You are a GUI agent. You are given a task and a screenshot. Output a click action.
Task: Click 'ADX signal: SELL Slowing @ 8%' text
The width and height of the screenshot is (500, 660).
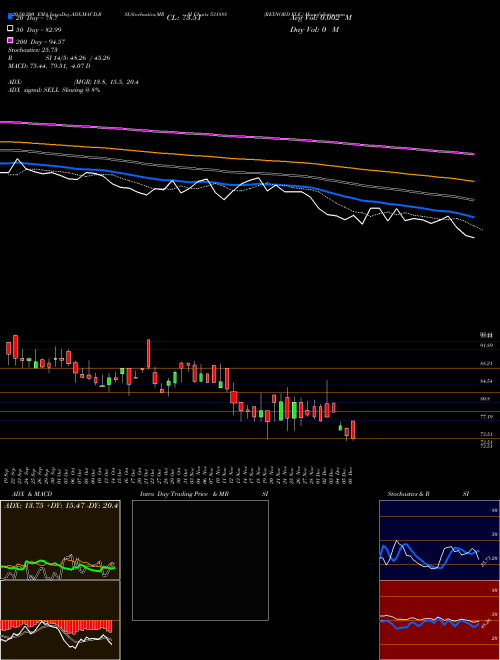tap(54, 90)
